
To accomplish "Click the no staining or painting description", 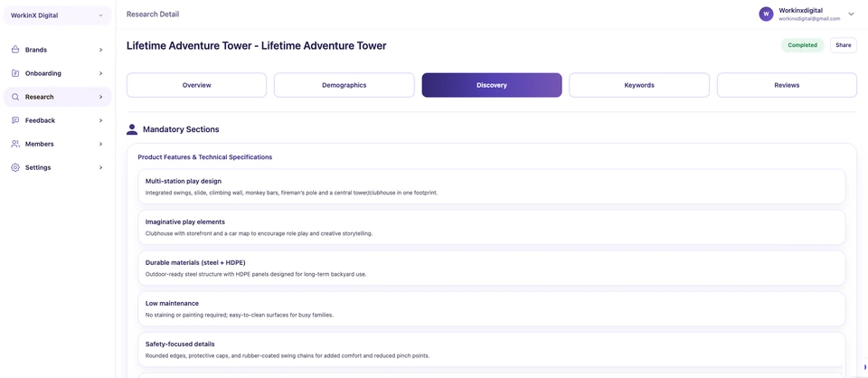I will (239, 316).
